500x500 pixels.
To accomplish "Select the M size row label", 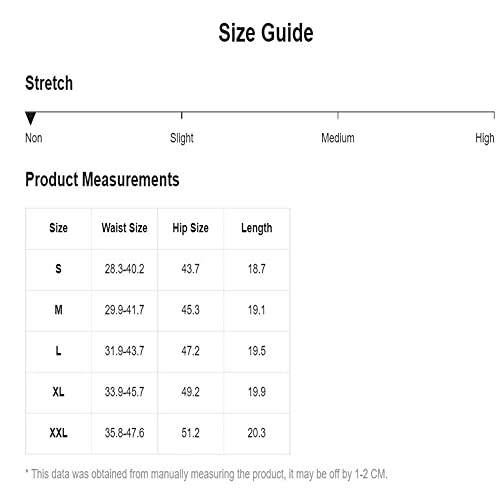I will [x=58, y=310].
